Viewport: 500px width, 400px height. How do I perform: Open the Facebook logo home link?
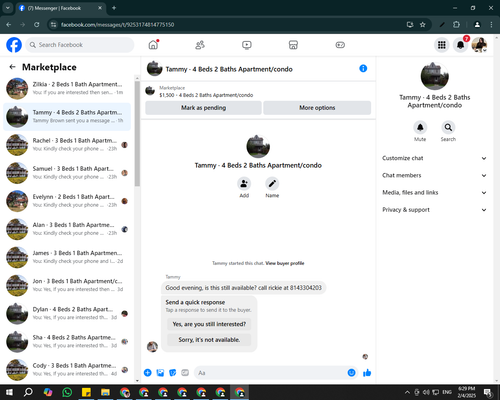click(x=14, y=45)
